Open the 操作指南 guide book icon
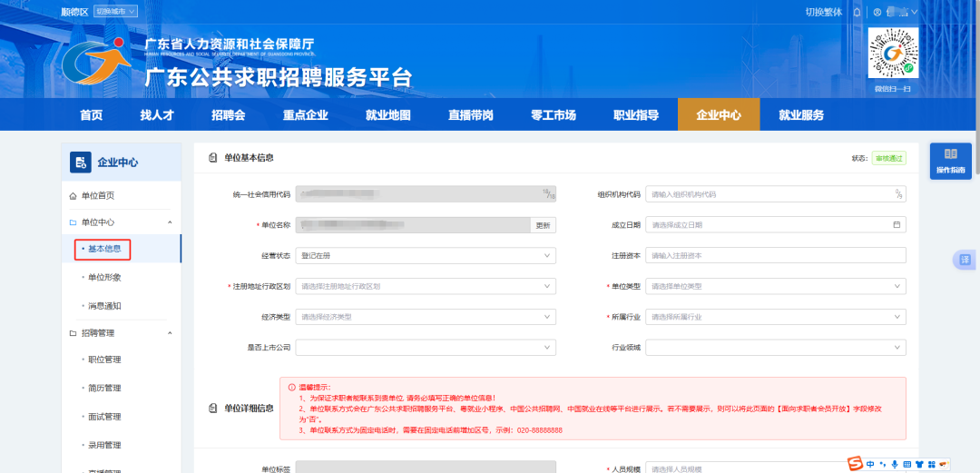This screenshot has height=473, width=980. (950, 154)
